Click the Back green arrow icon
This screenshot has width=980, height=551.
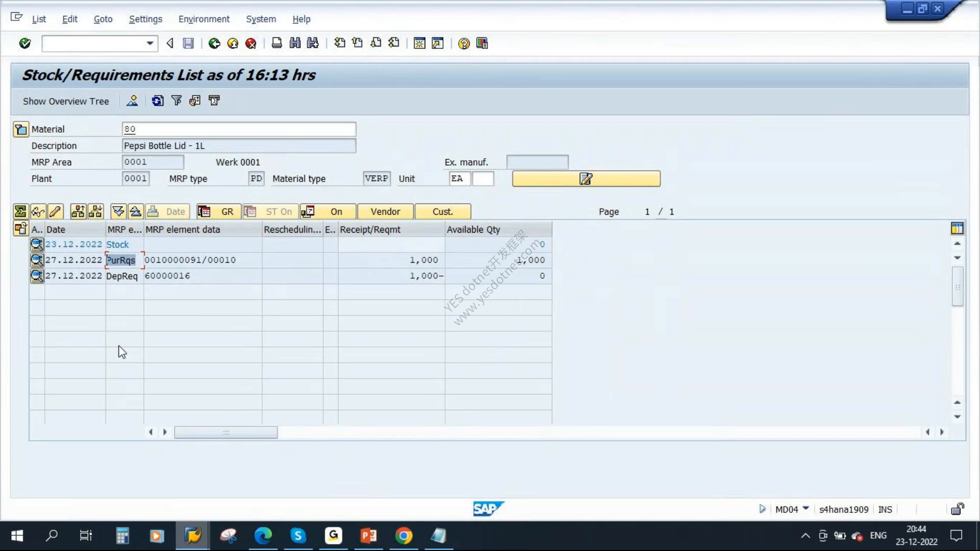click(x=214, y=43)
